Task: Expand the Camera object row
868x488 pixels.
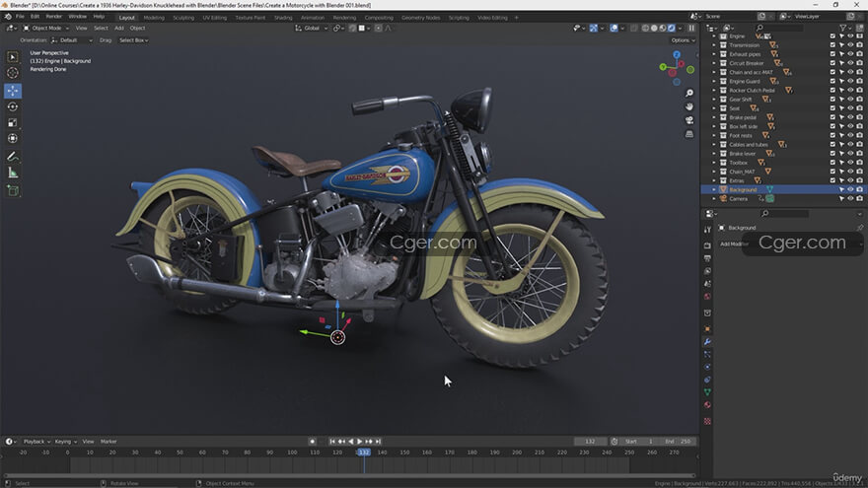Action: (x=714, y=198)
